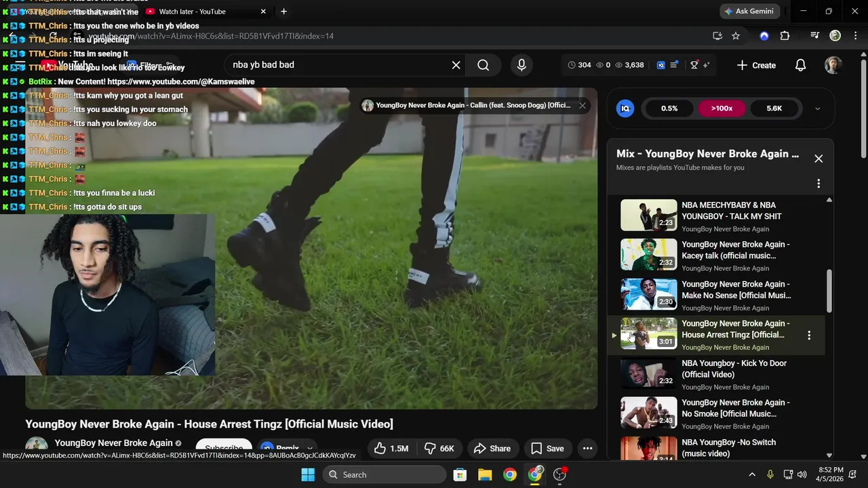Screen dimensions: 868x488
Task: Show hidden system tray icons
Action: (752, 474)
